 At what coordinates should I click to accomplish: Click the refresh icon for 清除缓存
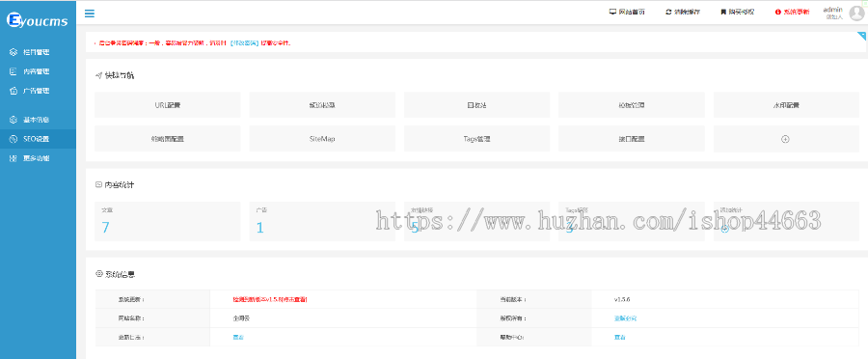[x=668, y=12]
